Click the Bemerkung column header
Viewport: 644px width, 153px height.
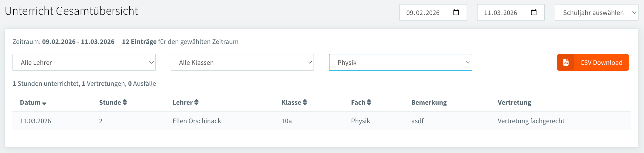point(429,102)
